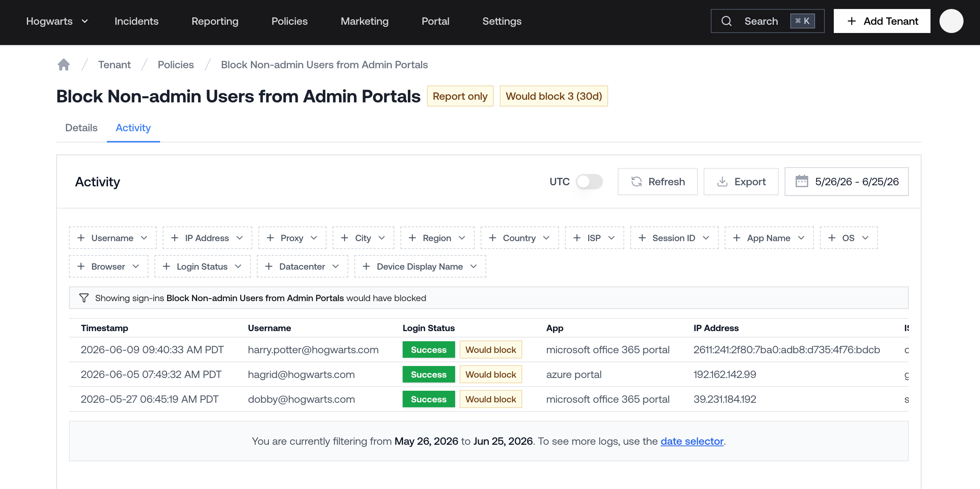Click the plus icon beside ISP filter

(x=577, y=238)
